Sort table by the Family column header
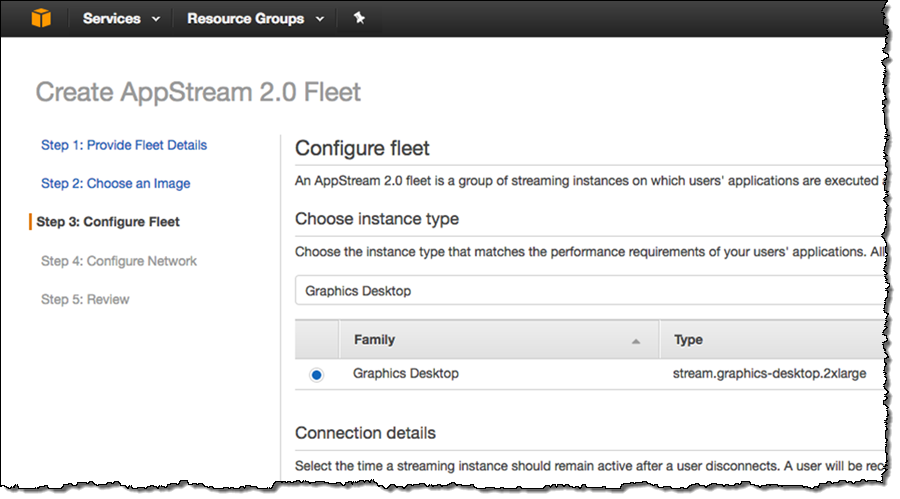Image resolution: width=900 pixels, height=499 pixels. click(375, 340)
